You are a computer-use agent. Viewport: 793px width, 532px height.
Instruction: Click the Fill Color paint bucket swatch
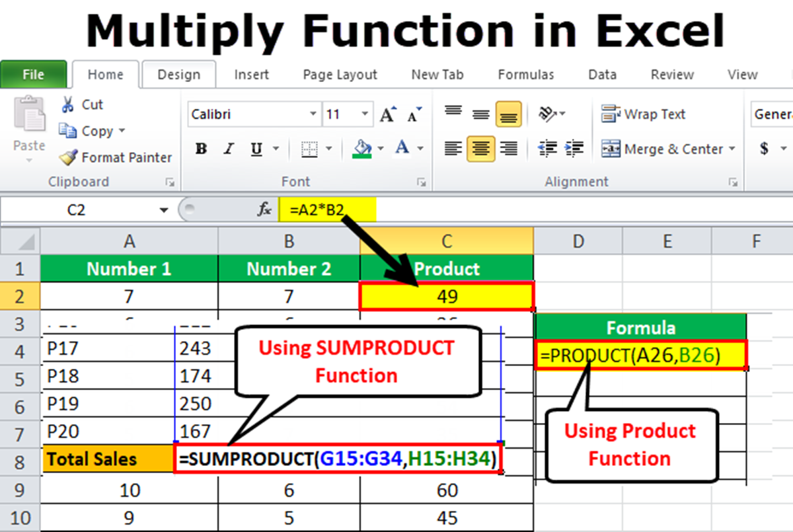362,149
